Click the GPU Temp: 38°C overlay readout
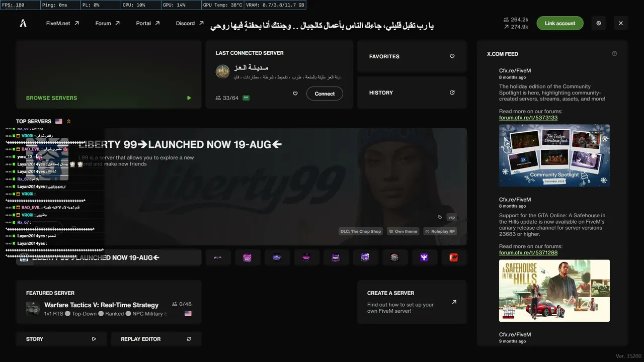Screen dimensions: 644x362 222,5
